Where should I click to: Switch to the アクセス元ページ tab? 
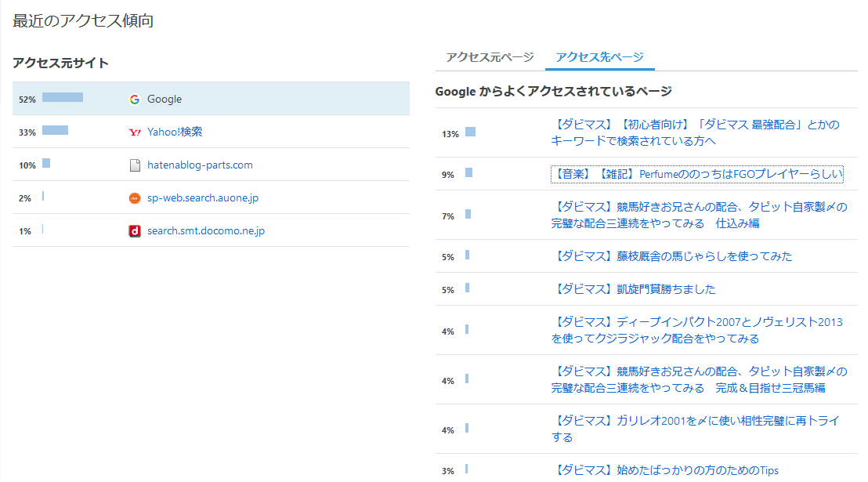pyautogui.click(x=490, y=57)
